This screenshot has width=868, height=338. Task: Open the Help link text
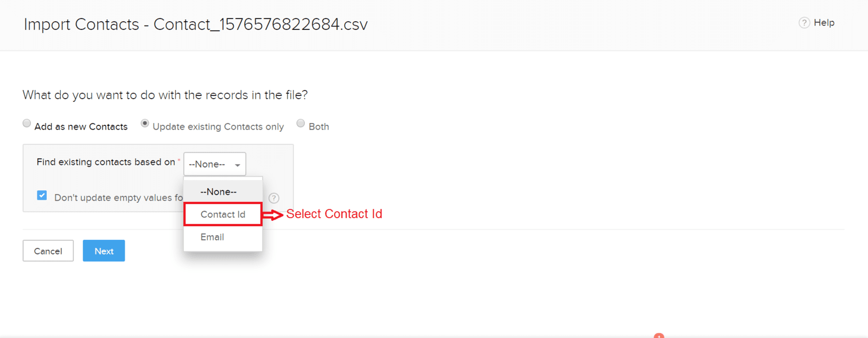click(x=824, y=23)
